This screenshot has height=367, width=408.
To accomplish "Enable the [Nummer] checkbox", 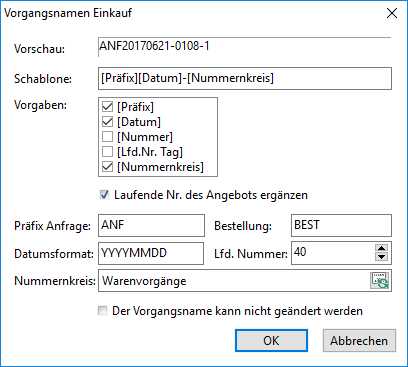I will point(107,137).
